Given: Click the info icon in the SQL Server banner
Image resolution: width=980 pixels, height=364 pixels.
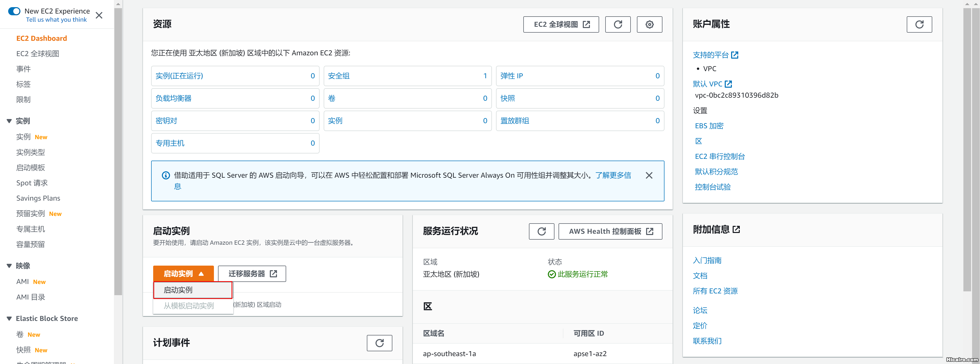Looking at the screenshot, I should (165, 175).
